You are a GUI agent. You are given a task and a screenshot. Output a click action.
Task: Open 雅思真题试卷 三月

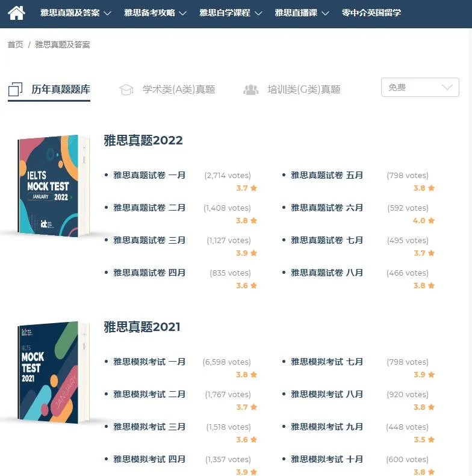pyautogui.click(x=149, y=240)
